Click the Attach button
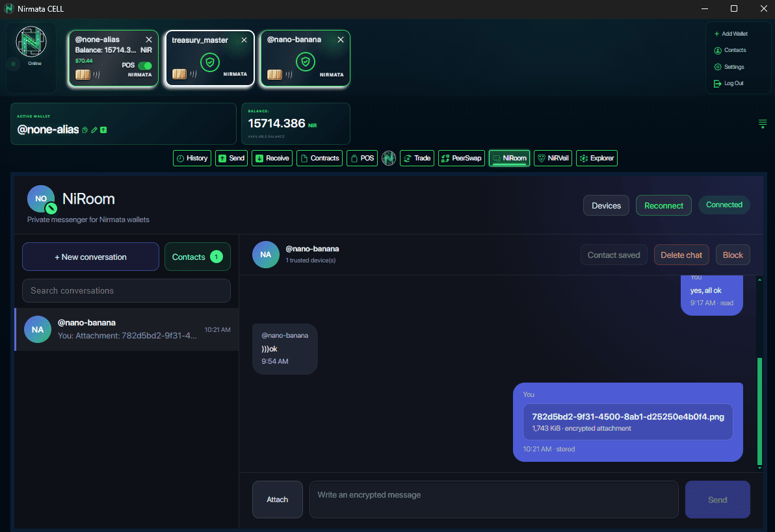Screen dimensions: 775x532 coord(277,500)
